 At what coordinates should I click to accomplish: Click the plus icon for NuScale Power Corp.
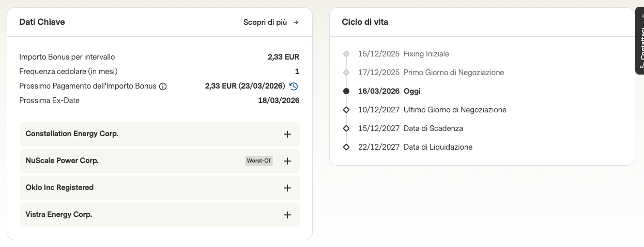(287, 161)
